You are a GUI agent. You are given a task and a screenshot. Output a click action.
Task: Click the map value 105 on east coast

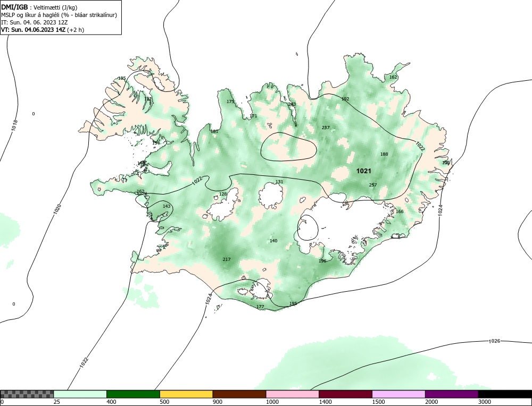click(x=445, y=163)
